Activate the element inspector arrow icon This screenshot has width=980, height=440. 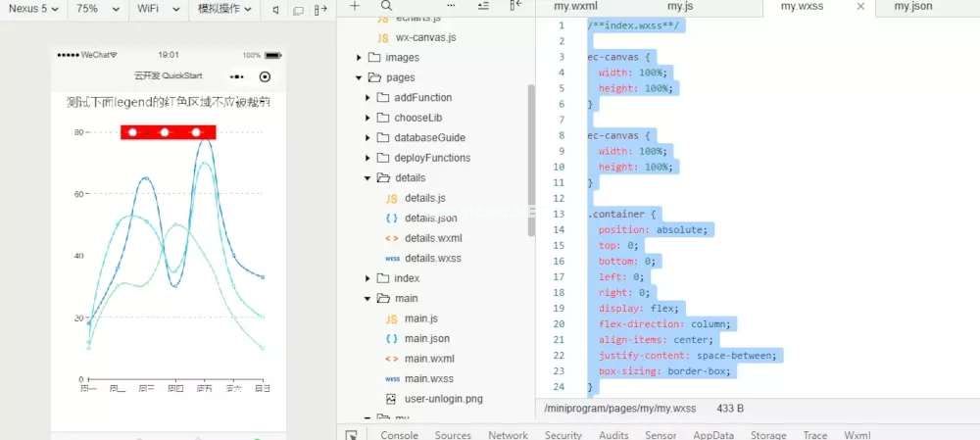[x=351, y=434]
